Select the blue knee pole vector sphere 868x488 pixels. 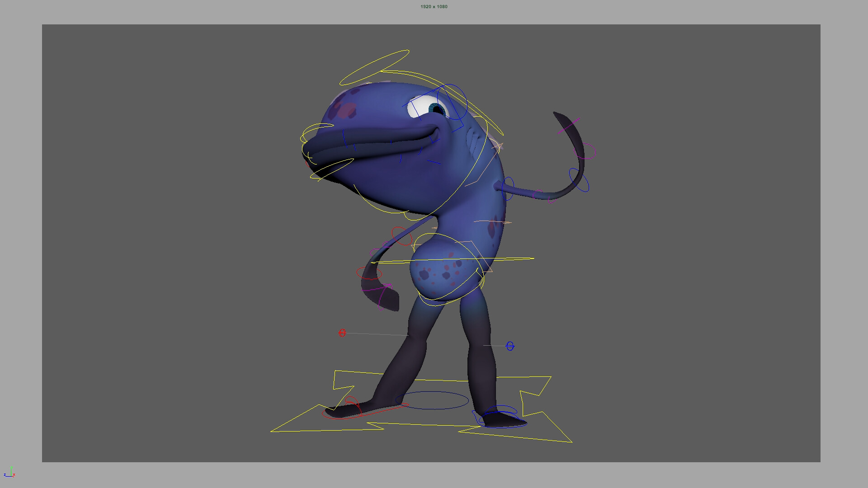pos(509,346)
